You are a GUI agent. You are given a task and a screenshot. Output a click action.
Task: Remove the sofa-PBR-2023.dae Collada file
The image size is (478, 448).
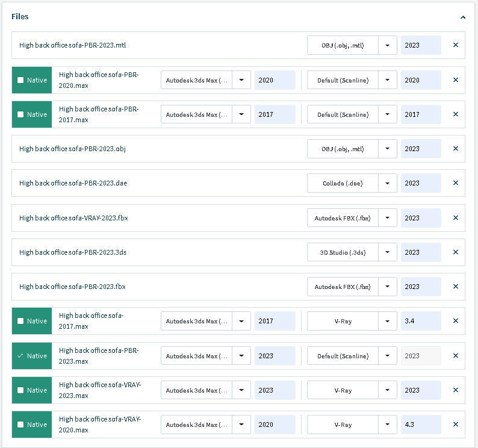pyautogui.click(x=455, y=183)
